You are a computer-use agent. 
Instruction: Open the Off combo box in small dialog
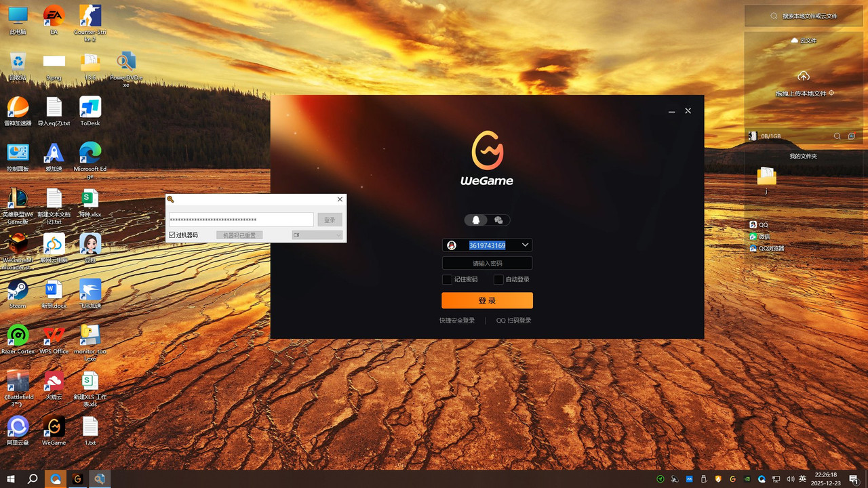tap(317, 235)
